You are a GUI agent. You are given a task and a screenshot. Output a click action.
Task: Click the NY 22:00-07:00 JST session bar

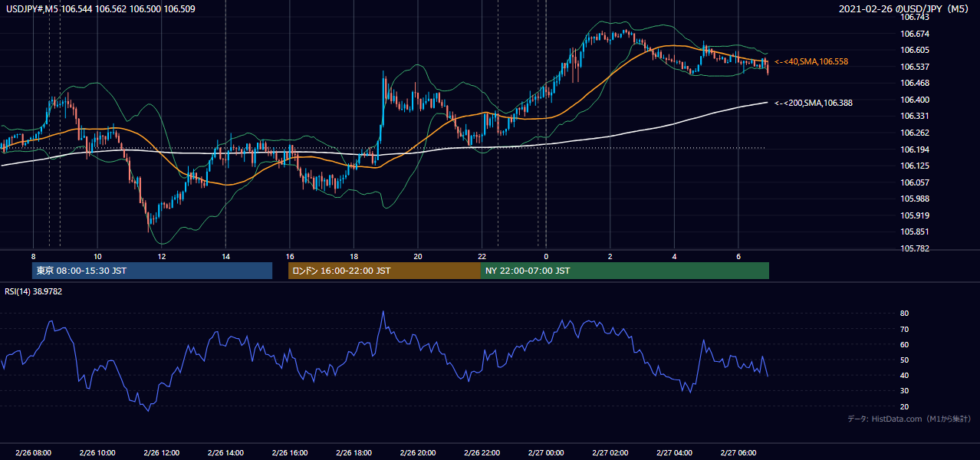coord(625,271)
